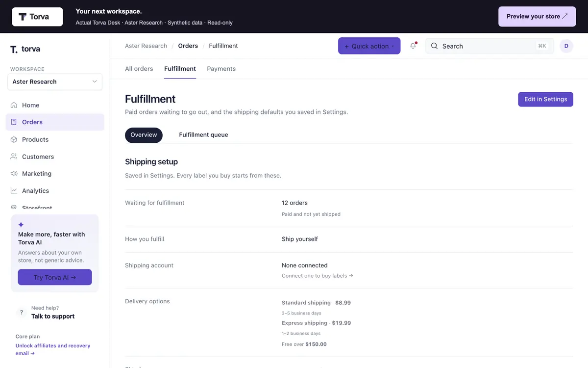Viewport: 588px width, 368px height.
Task: Open Unlock affiliates and recovery email link
Action: [53, 349]
